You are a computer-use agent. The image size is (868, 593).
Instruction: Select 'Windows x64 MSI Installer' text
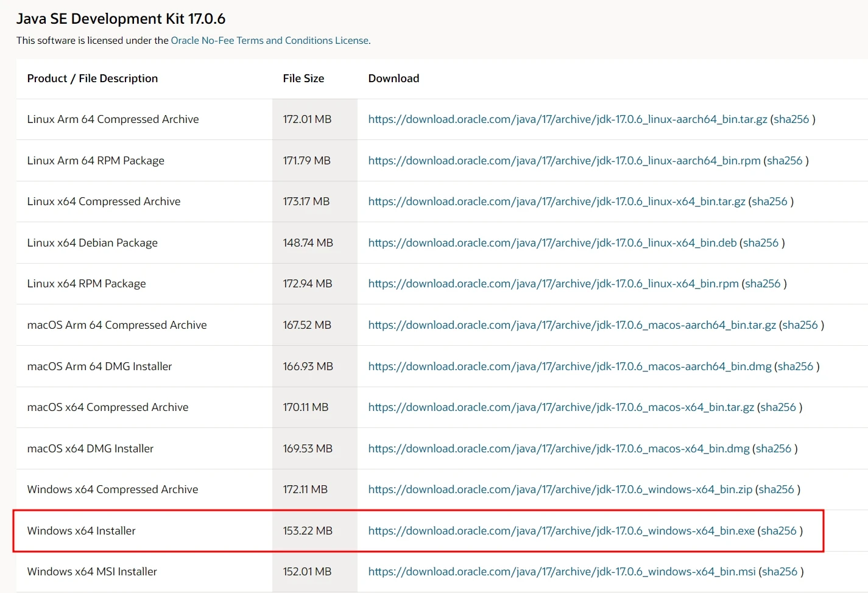point(92,572)
